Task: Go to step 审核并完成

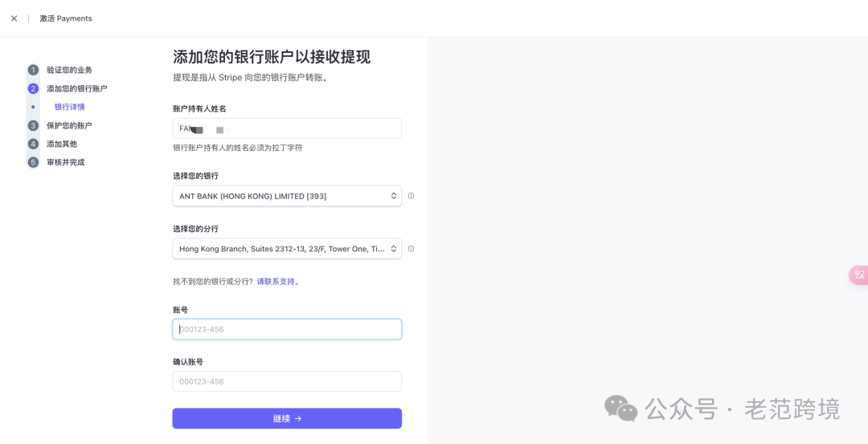Action: click(x=66, y=162)
